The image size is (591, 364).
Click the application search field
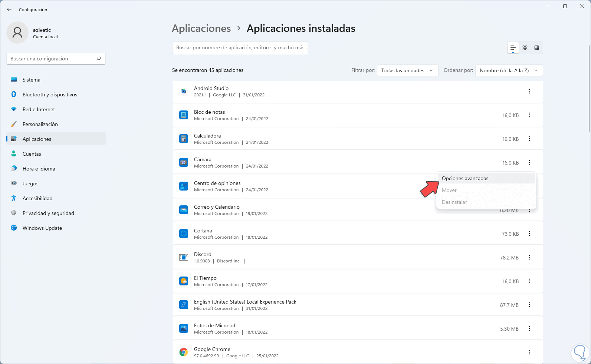(240, 48)
